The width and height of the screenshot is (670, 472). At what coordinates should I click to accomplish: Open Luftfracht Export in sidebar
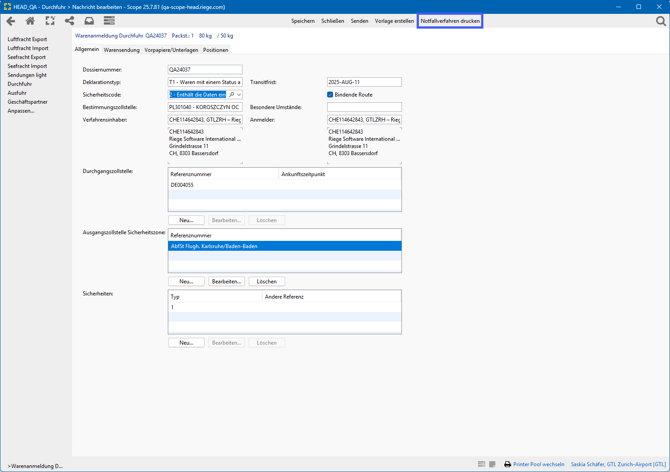(27, 39)
